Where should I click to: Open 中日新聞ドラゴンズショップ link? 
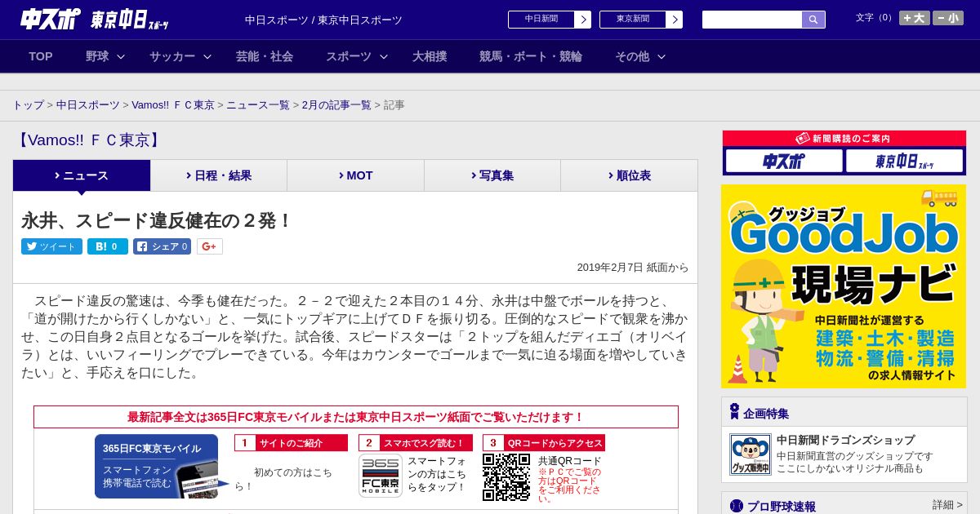click(845, 441)
